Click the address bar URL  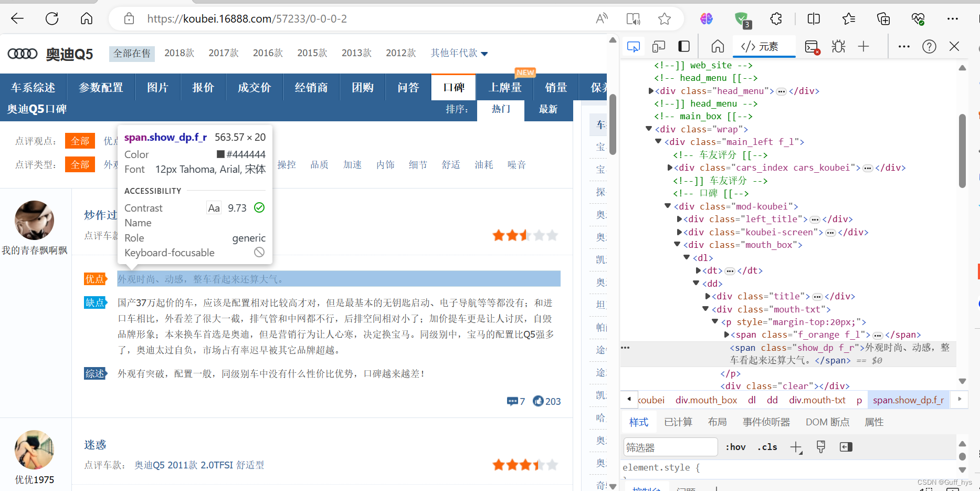click(x=247, y=19)
